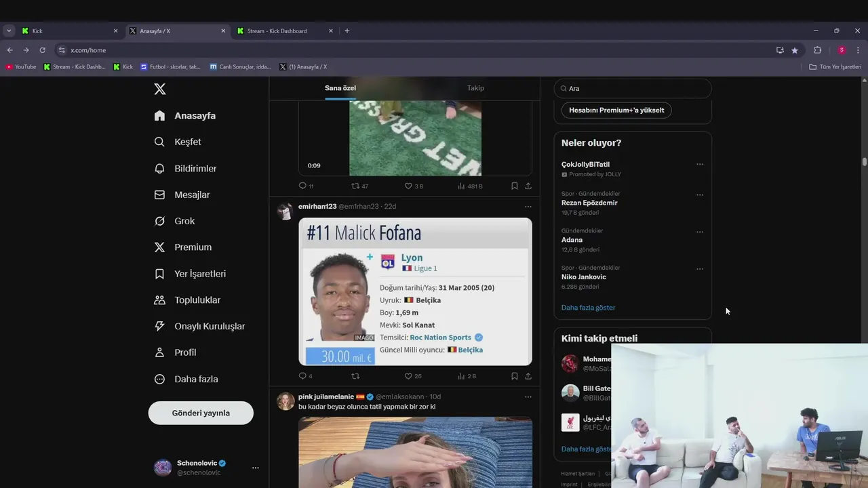Click Hesabını Premium+'a yükselt button
868x488 pixels.
point(616,110)
